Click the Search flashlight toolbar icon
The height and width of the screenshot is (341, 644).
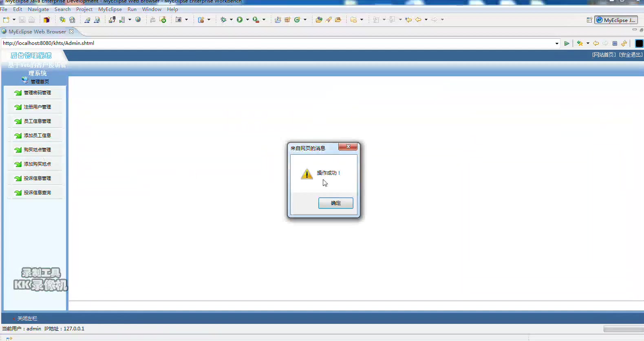tap(329, 20)
